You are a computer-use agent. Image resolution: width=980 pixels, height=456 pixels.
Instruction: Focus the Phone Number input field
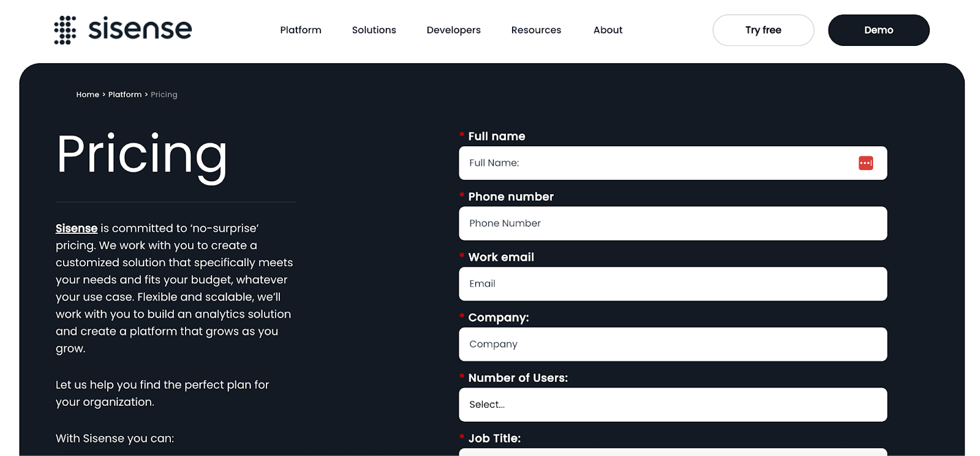point(673,223)
